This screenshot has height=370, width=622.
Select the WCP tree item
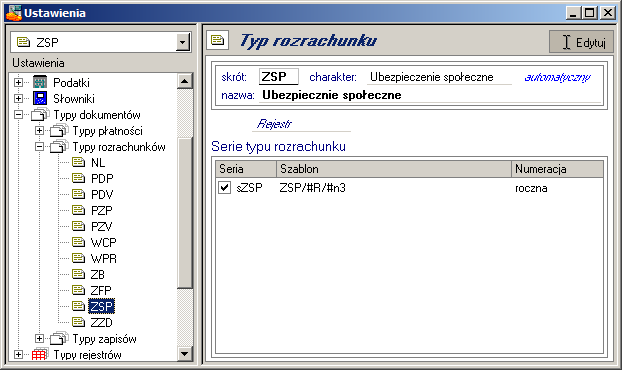(104, 242)
